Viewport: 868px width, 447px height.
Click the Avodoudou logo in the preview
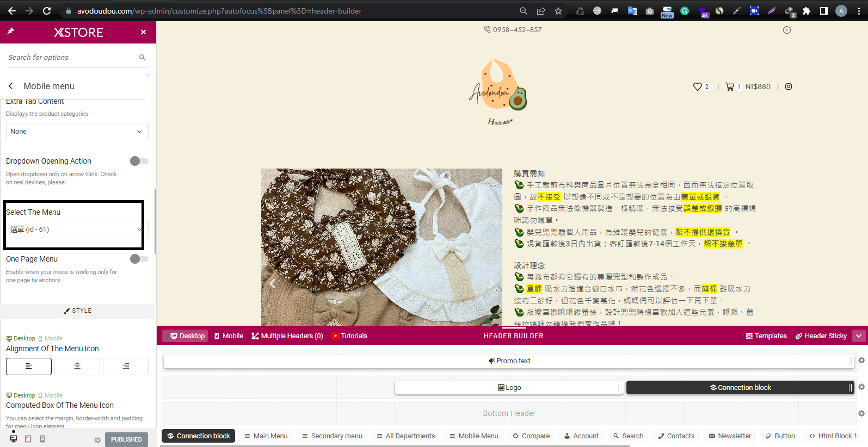point(498,91)
